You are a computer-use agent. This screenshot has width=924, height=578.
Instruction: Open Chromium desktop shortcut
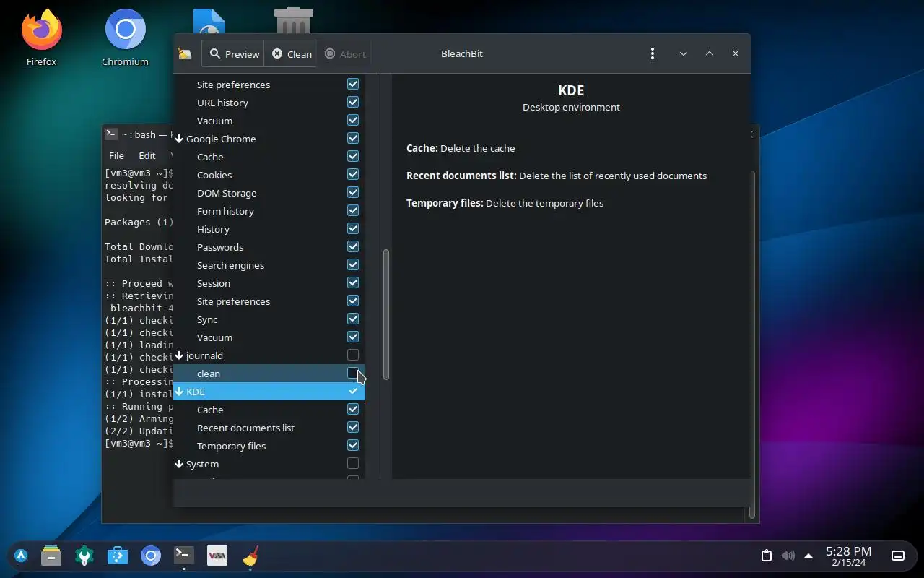(x=125, y=38)
